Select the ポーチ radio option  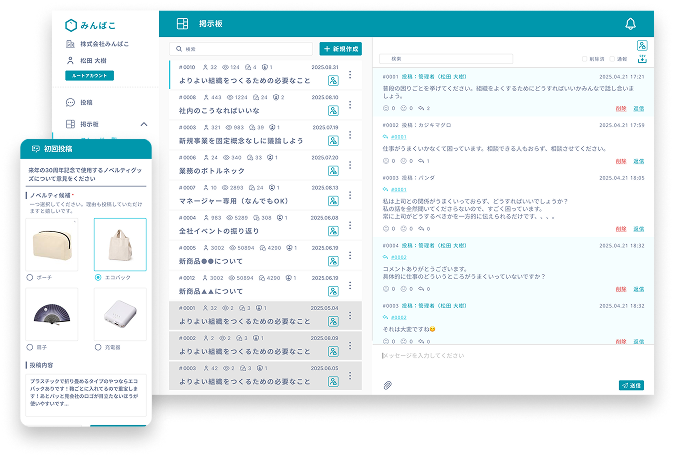pos(30,277)
